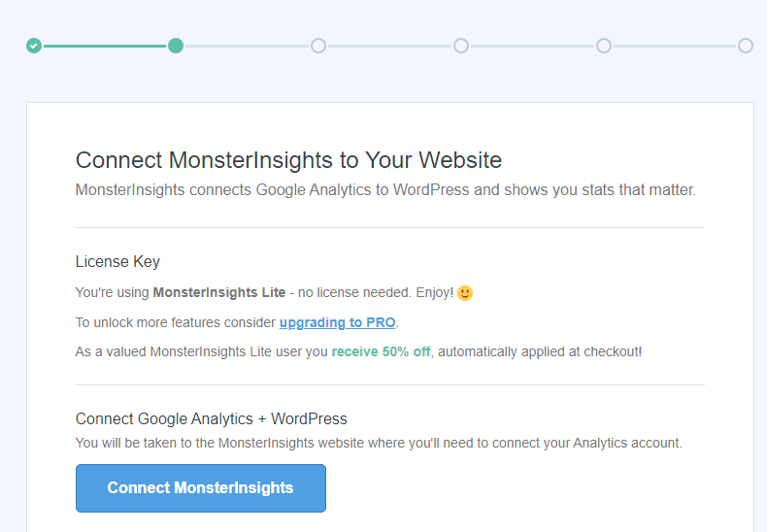
Task: Click progress line between third and fourth steps
Action: tap(390, 46)
